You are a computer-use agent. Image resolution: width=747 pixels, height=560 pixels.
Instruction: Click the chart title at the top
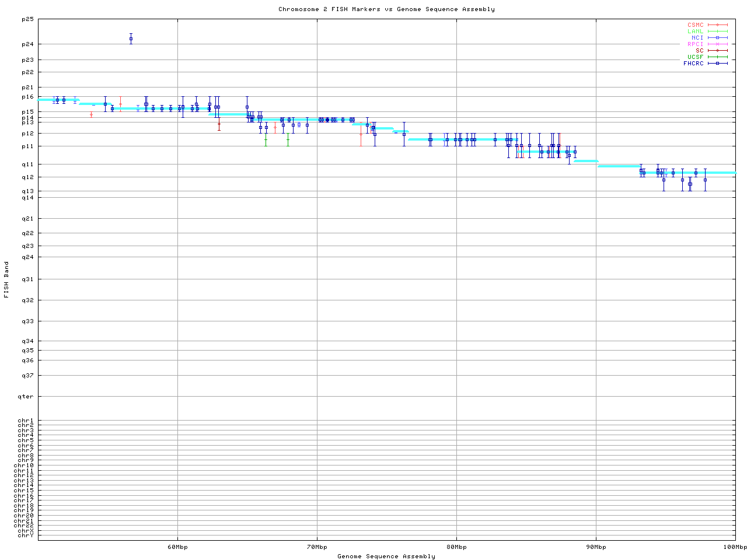click(386, 9)
